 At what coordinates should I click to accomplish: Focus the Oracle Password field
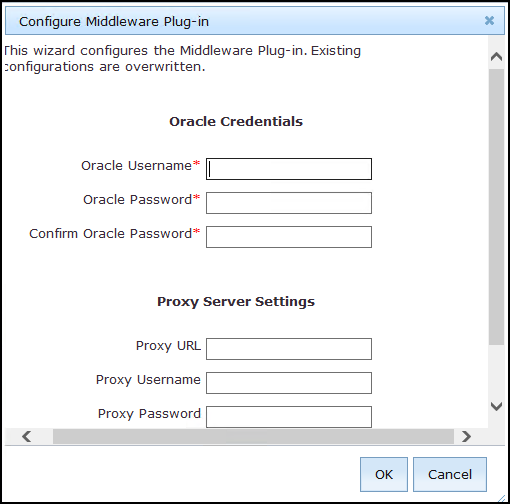pos(289,203)
